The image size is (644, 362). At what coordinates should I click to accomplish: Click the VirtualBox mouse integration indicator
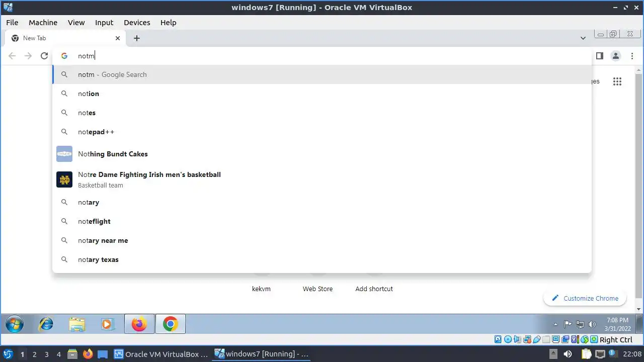584,339
